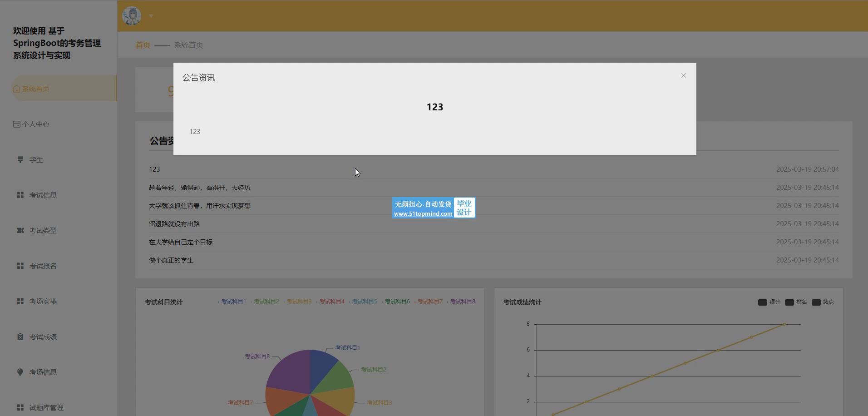The image size is (868, 416).
Task: Toggle 得分 series in line chart legend
Action: coord(769,302)
